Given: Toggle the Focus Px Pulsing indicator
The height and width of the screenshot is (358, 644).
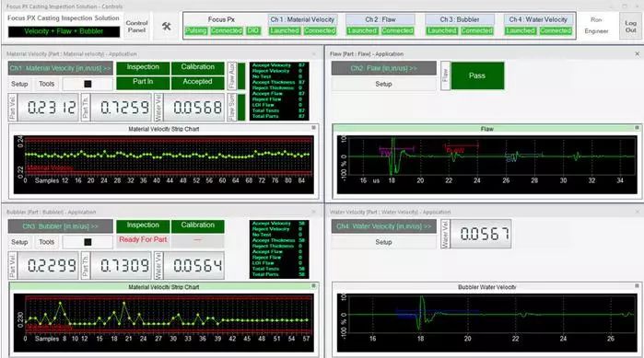Looking at the screenshot, I should [x=196, y=30].
